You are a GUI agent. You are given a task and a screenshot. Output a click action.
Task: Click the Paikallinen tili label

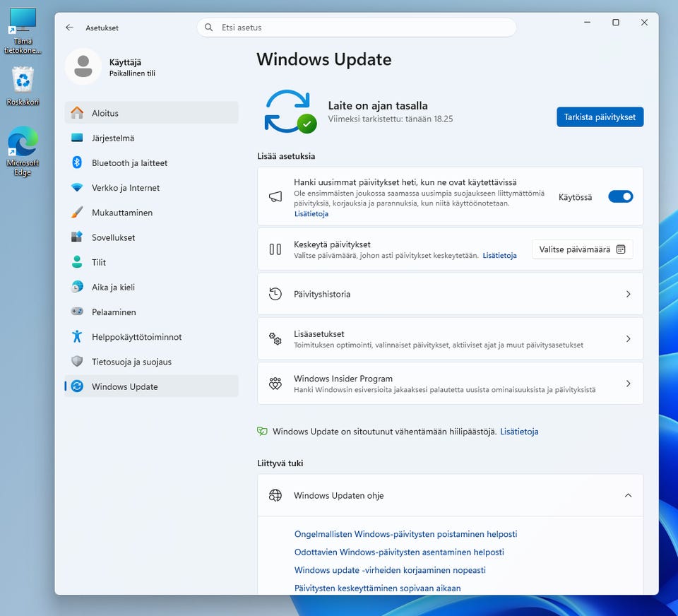[x=132, y=73]
